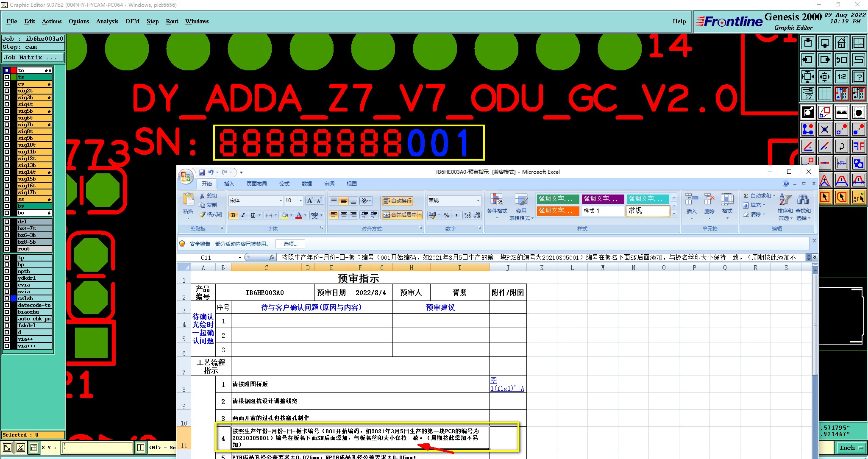Click the orange 强调文字 style swatch
Viewport: 868px width, 459px height.
(557, 211)
